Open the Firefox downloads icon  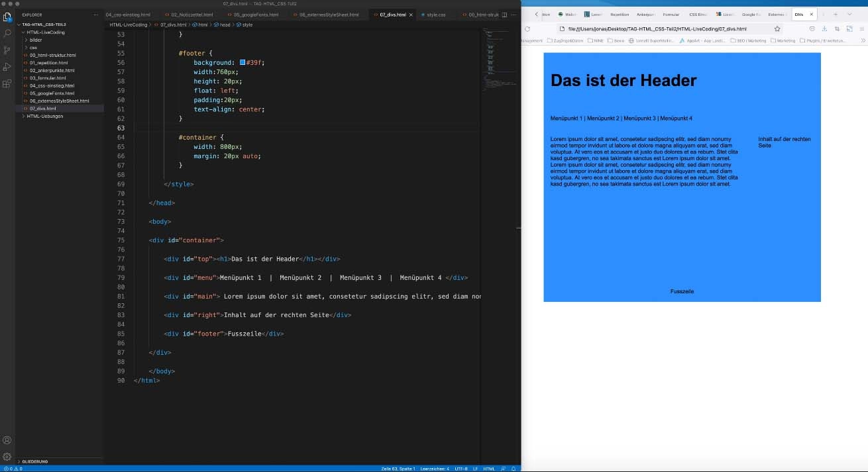click(x=824, y=29)
